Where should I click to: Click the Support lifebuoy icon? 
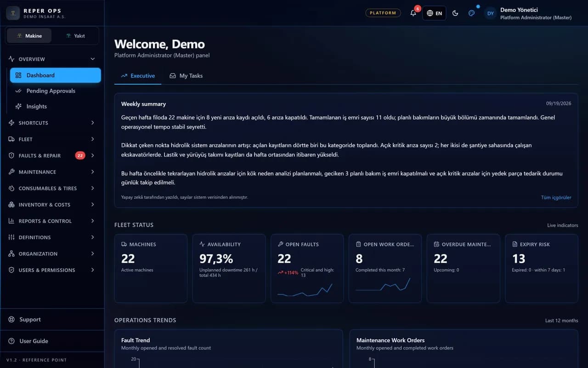(x=11, y=319)
